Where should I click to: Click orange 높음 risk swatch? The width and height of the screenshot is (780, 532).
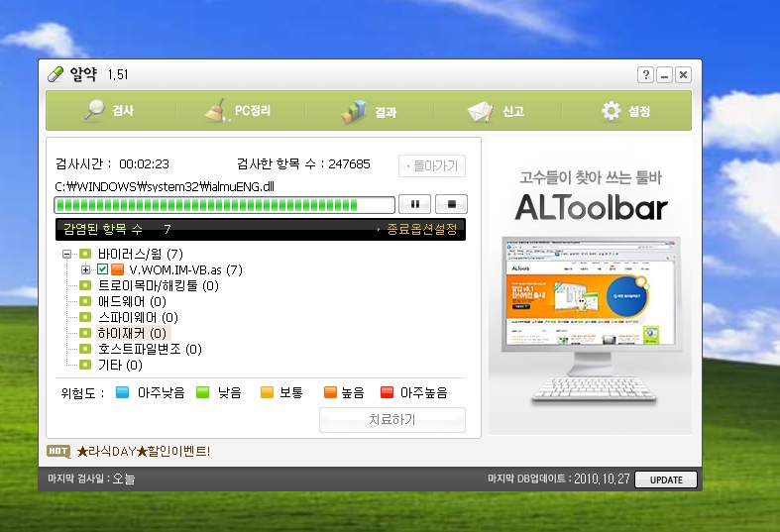point(330,392)
